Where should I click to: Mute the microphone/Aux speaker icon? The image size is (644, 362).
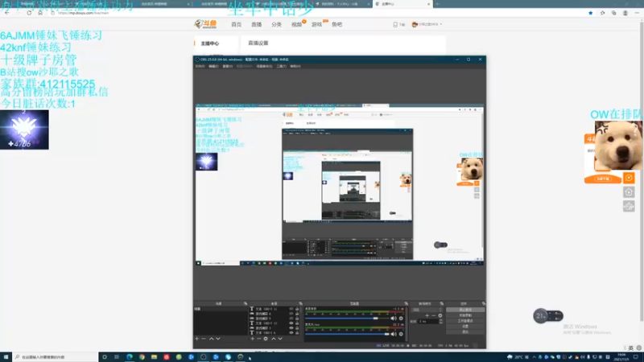tap(393, 334)
